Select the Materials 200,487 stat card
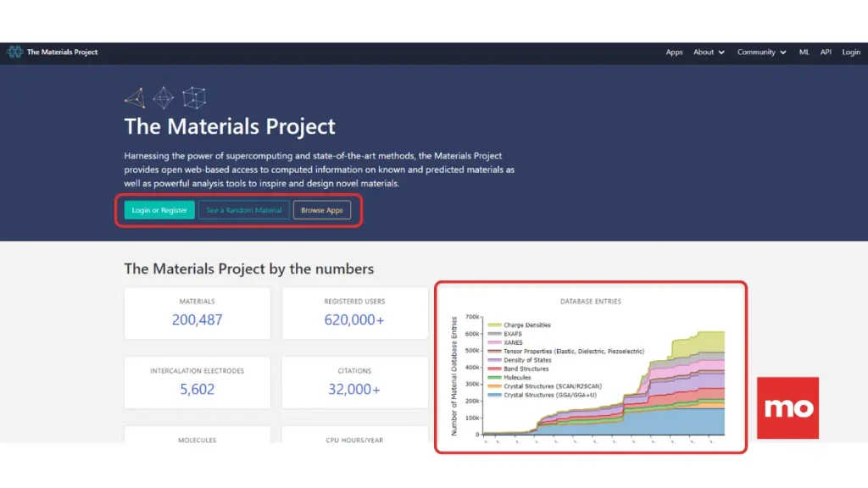Viewport: 868px width, 488px height. (198, 313)
